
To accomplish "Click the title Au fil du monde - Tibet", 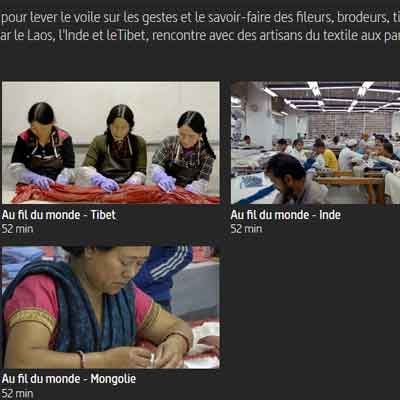I will 59,215.
